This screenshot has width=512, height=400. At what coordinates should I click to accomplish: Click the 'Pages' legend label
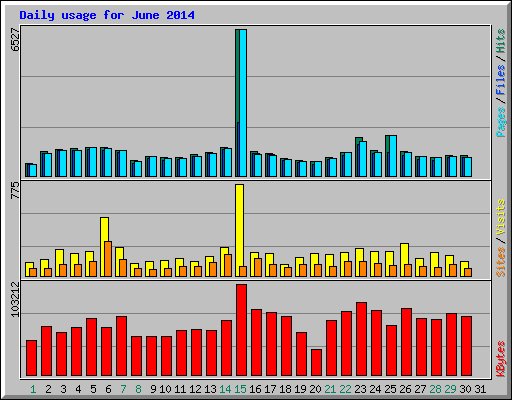pos(501,122)
